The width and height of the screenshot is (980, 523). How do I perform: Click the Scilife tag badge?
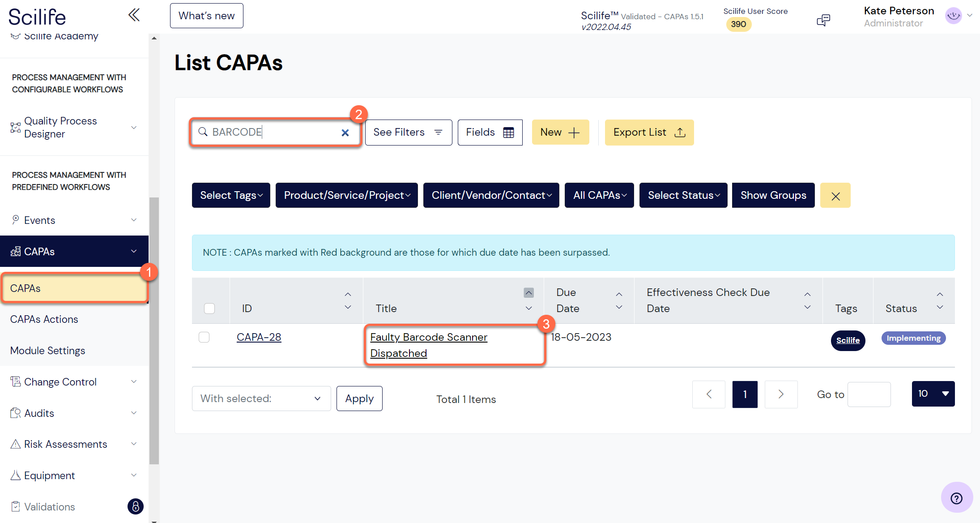coord(848,340)
